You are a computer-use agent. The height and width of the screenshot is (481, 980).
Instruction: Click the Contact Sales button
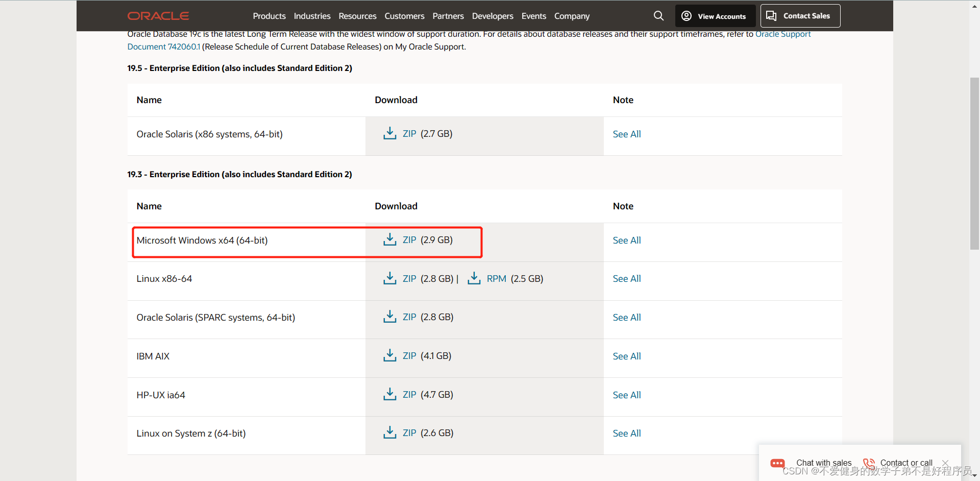(x=800, y=16)
